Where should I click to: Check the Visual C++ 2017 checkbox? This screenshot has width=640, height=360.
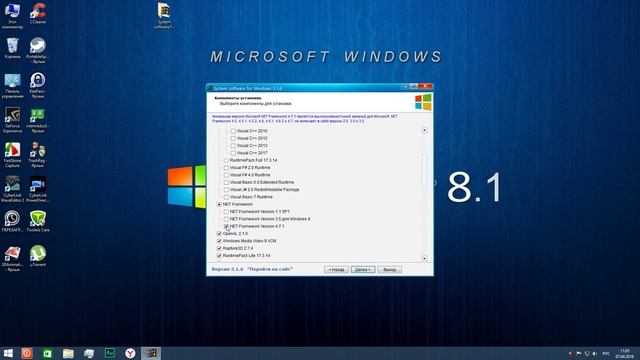click(x=233, y=153)
